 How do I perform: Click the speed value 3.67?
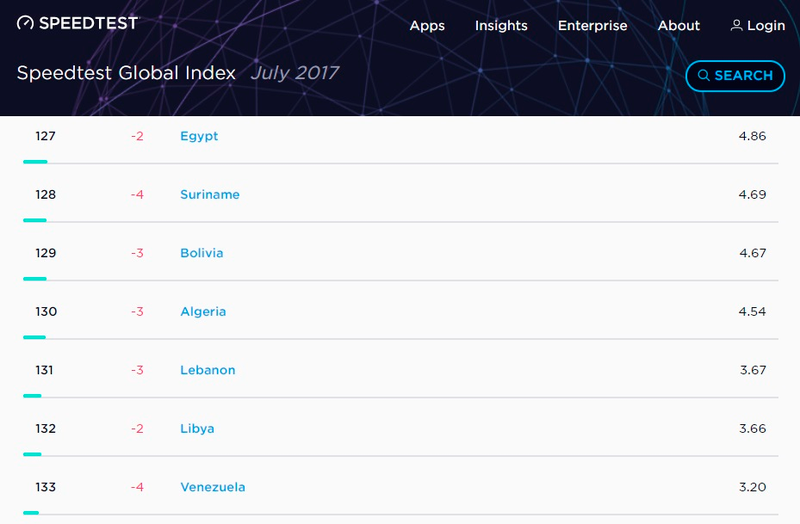pyautogui.click(x=753, y=370)
